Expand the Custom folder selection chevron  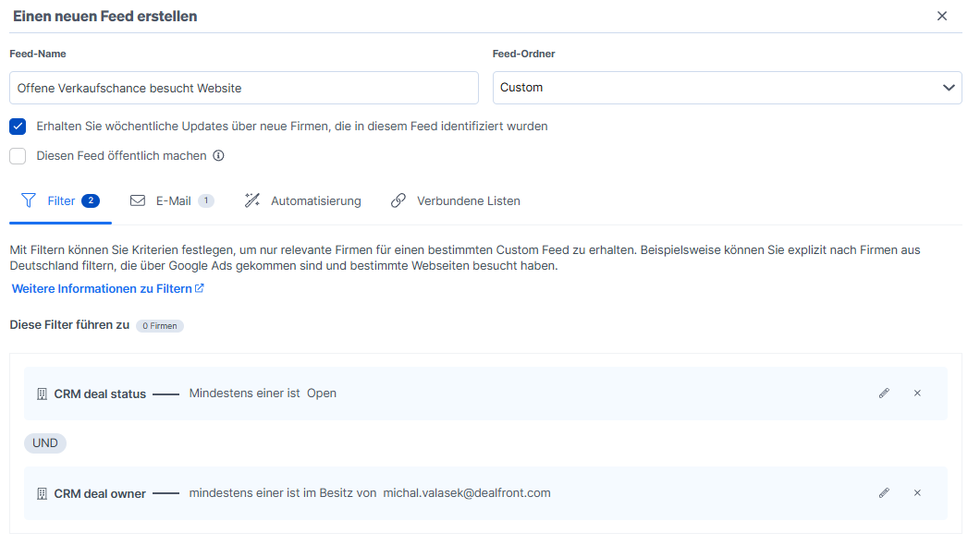tap(949, 87)
